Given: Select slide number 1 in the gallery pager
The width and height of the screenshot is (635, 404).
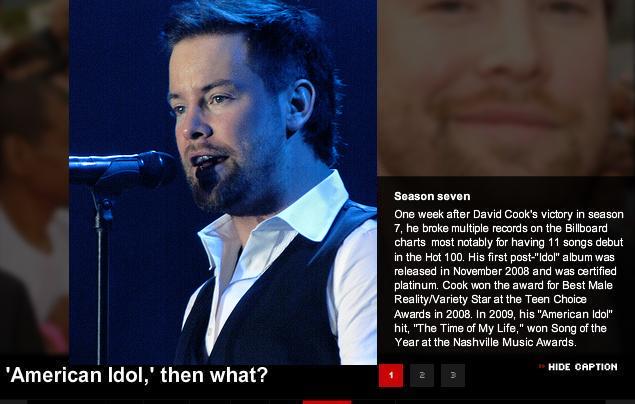Looking at the screenshot, I should click(391, 375).
